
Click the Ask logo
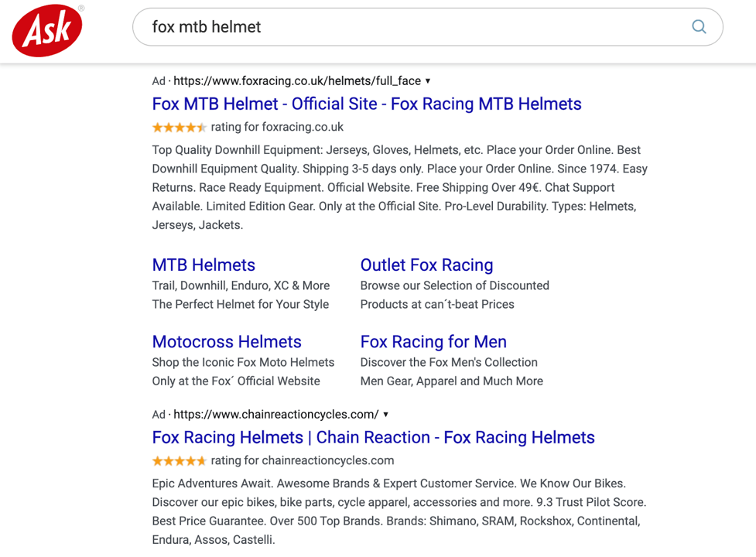(x=47, y=30)
